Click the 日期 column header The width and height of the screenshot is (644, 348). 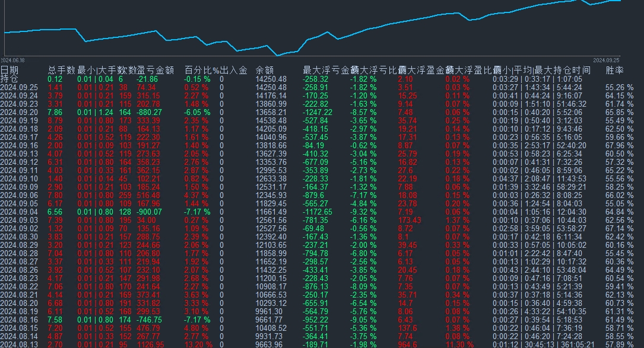[x=9, y=70]
